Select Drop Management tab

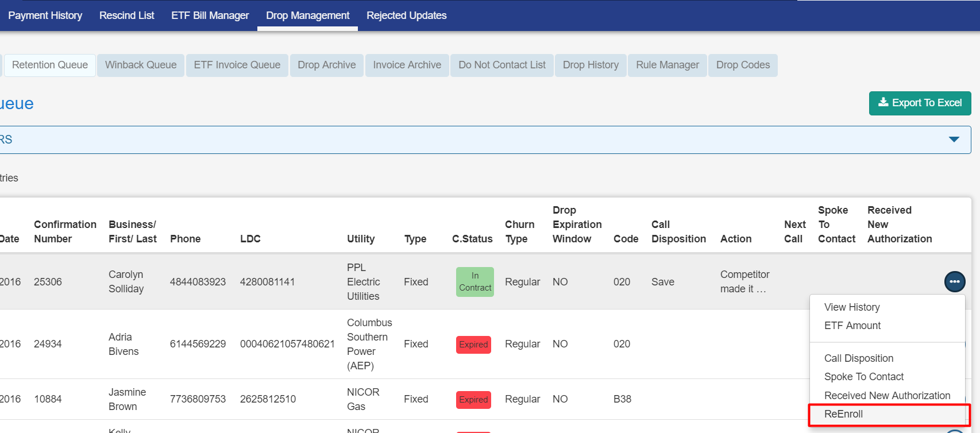[x=307, y=16]
